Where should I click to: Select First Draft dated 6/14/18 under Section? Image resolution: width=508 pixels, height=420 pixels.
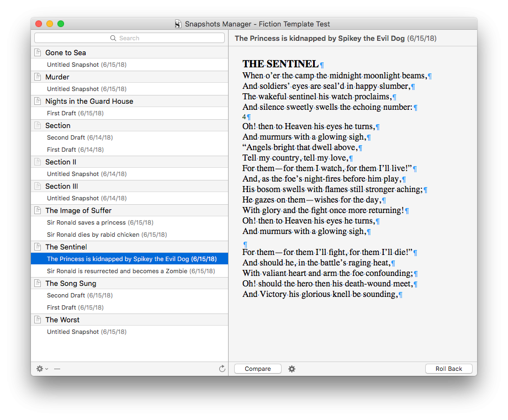pos(130,150)
